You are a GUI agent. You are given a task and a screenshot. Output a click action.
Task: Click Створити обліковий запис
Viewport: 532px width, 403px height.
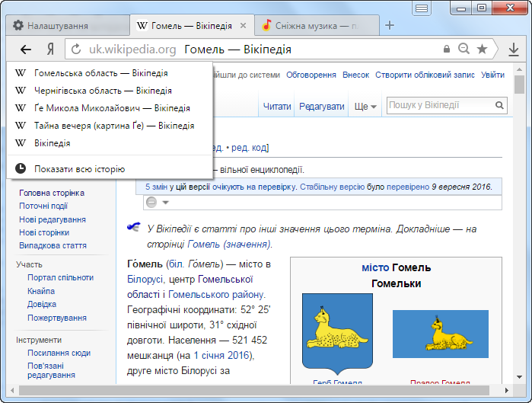425,75
